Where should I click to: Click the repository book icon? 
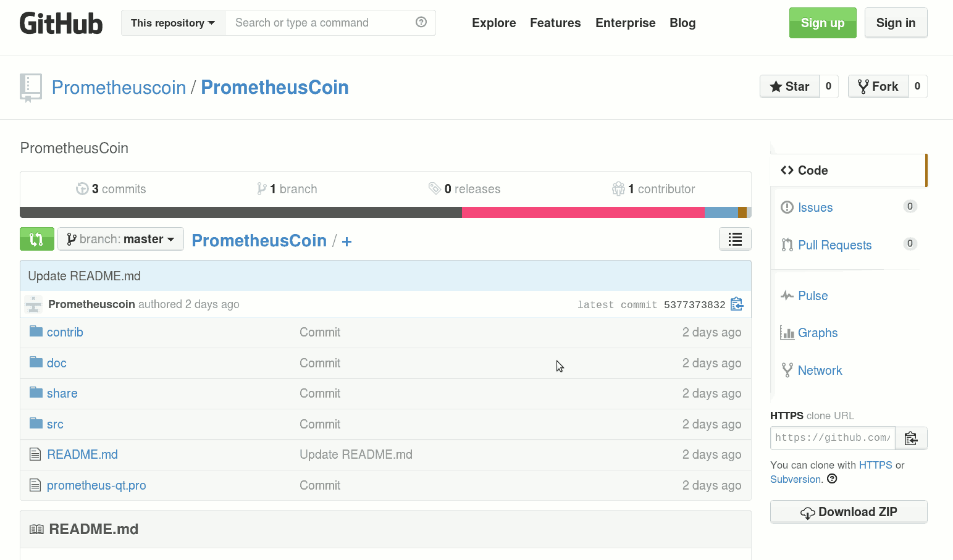pyautogui.click(x=31, y=88)
